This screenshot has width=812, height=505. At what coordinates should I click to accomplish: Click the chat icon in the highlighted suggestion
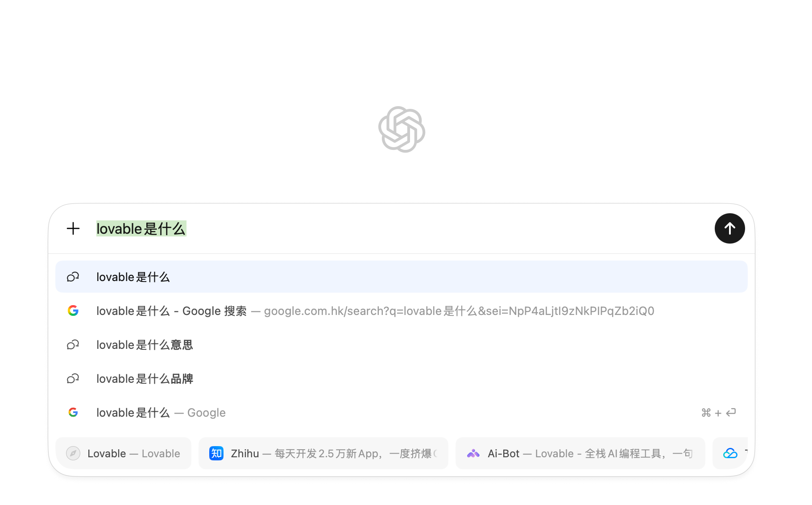73,277
